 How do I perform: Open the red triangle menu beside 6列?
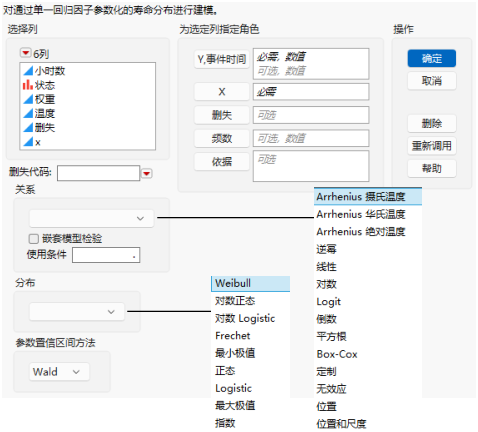click(x=25, y=53)
